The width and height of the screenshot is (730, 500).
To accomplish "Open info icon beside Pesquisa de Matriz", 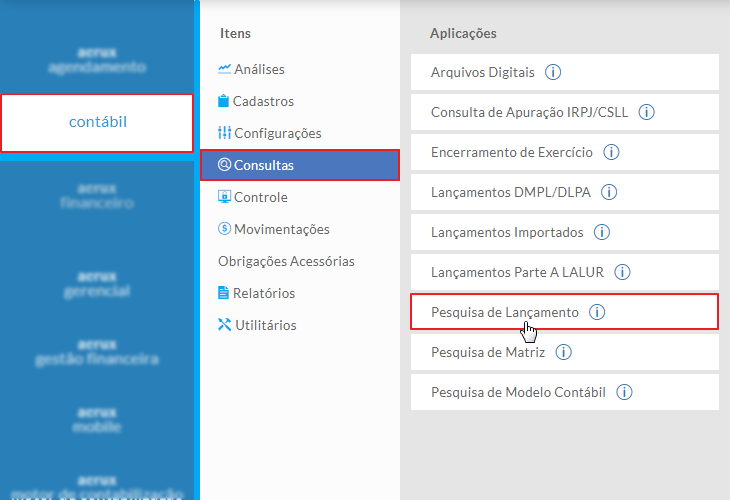I will coord(563,352).
